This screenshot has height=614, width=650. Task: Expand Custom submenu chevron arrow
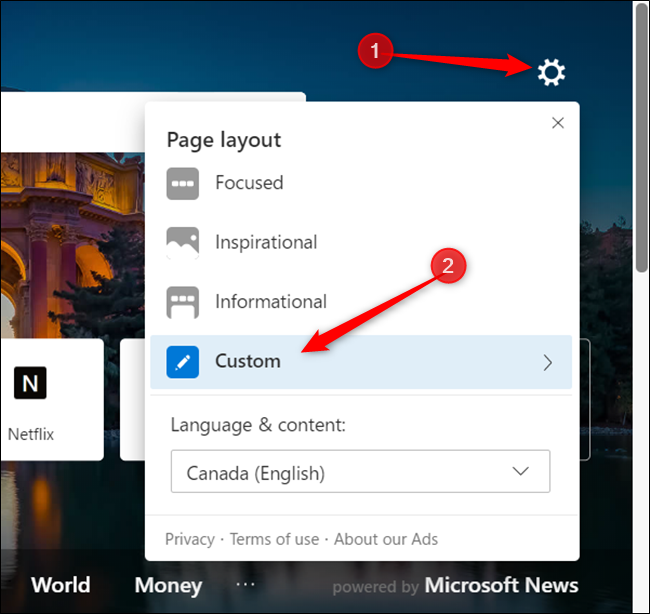(x=548, y=362)
